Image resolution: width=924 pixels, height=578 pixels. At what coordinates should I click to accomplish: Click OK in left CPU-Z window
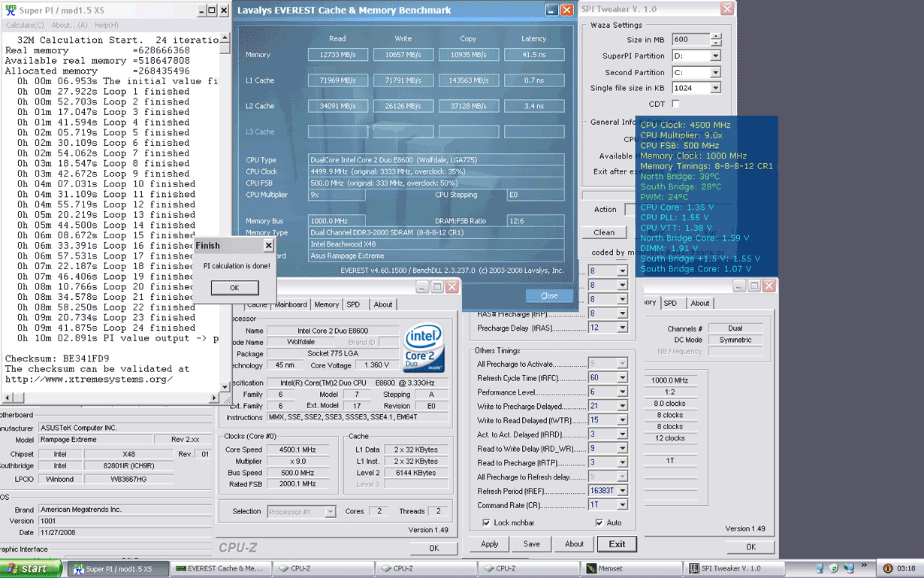point(433,548)
